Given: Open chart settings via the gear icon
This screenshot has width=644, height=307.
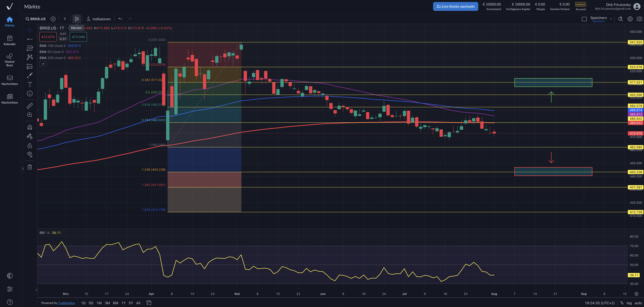Looking at the screenshot, I should [630, 19].
